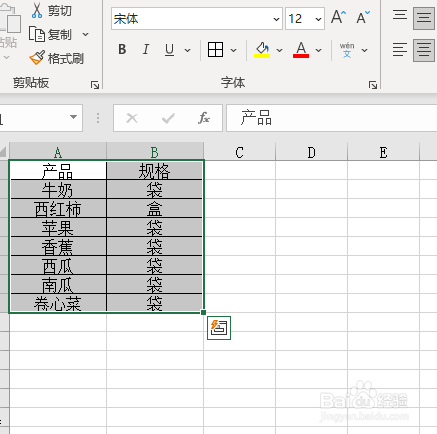The width and height of the screenshot is (437, 434).
Task: Select 袋 cell next to 卷心菜
Action: point(155,303)
